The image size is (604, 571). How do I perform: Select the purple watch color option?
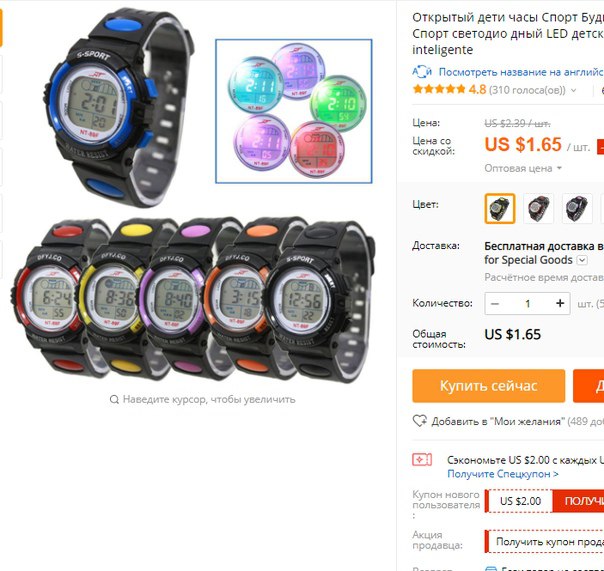tap(577, 208)
